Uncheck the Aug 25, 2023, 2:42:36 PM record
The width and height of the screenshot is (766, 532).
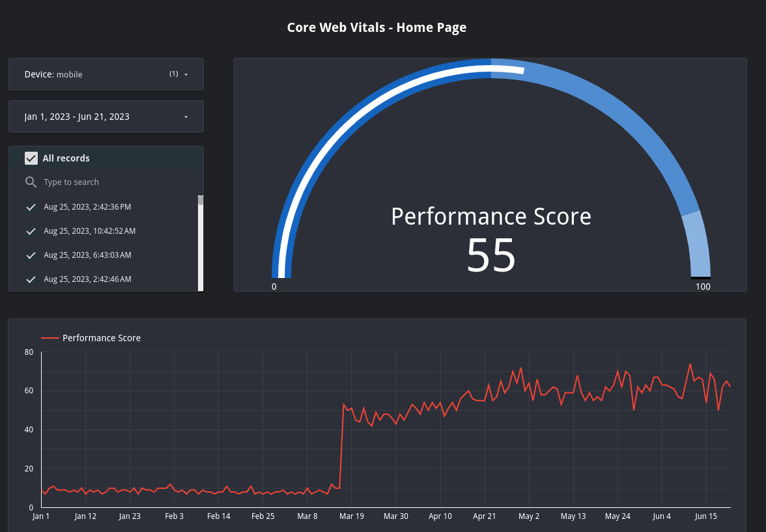[x=31, y=207]
